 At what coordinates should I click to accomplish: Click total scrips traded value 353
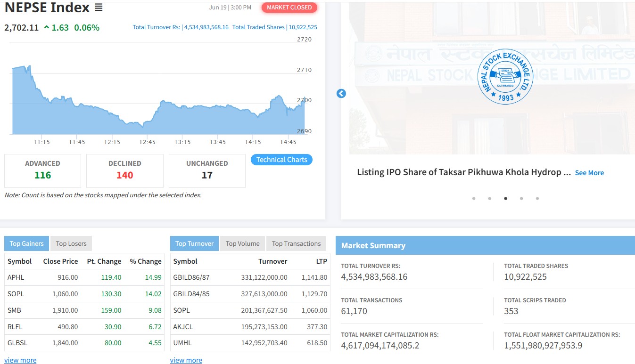pyautogui.click(x=511, y=311)
